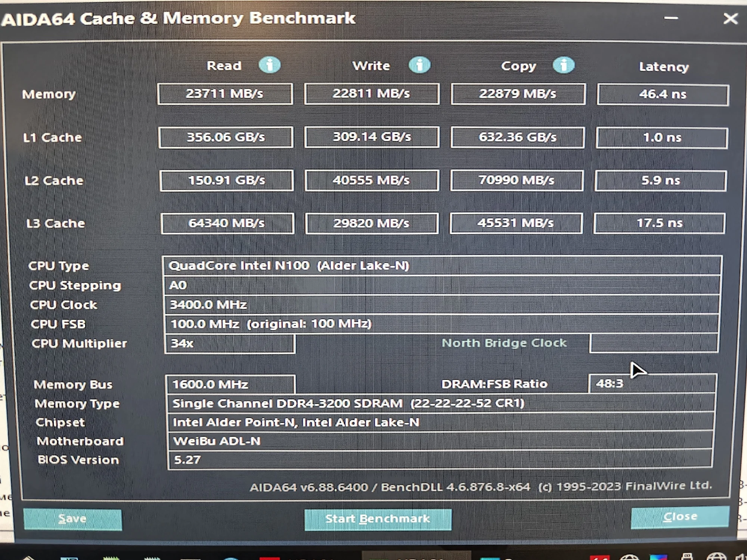Click the Read info icon
The image size is (747, 560).
click(269, 65)
